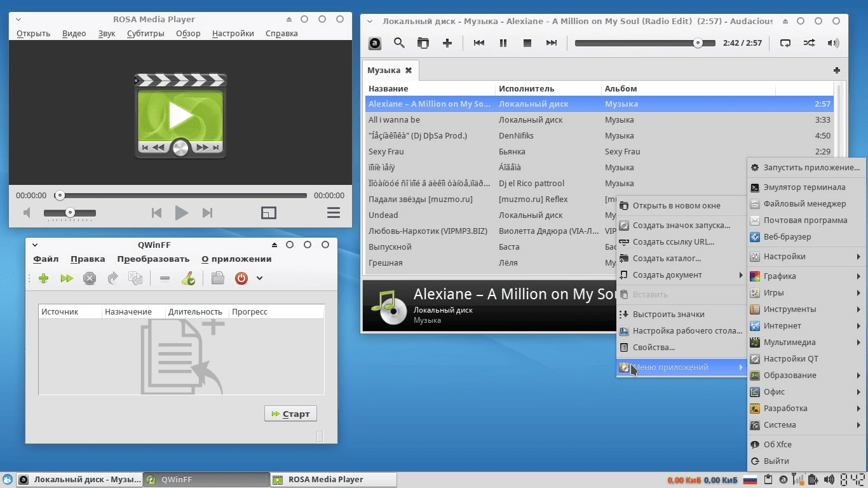Open the hamburger menu in ROSA Media Player
Screen dimensions: 868x488
tap(334, 213)
